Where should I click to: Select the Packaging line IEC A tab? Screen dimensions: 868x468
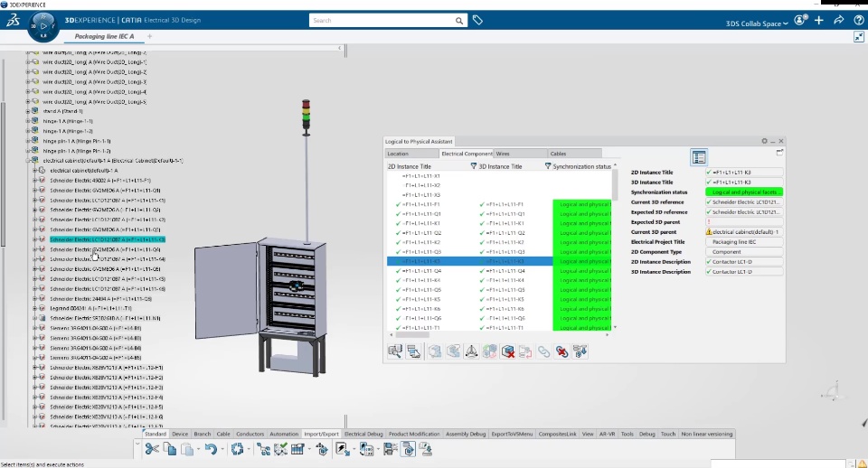point(104,36)
